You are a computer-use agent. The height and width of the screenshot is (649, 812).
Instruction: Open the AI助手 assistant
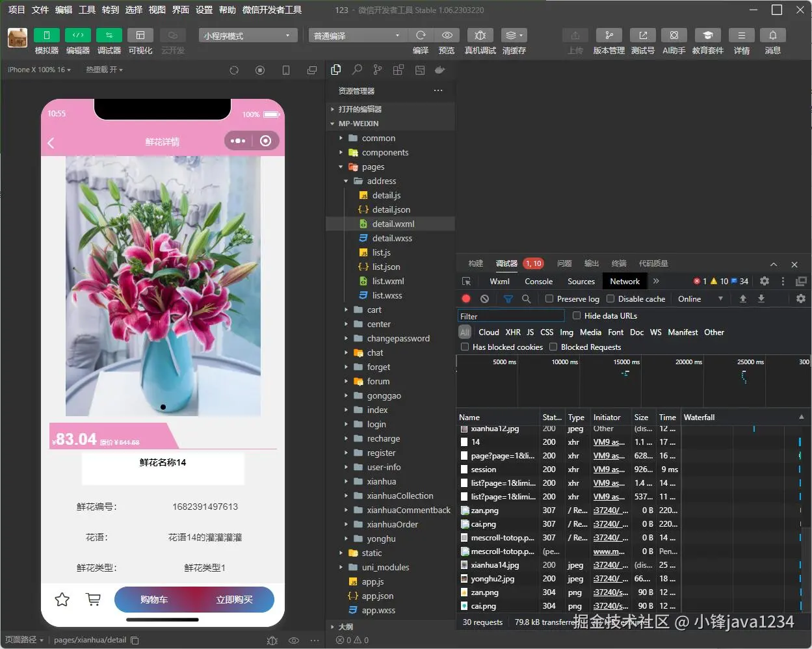(x=674, y=35)
